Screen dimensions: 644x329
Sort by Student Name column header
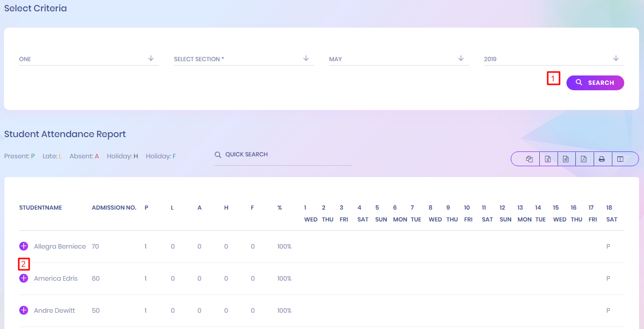[x=40, y=208]
